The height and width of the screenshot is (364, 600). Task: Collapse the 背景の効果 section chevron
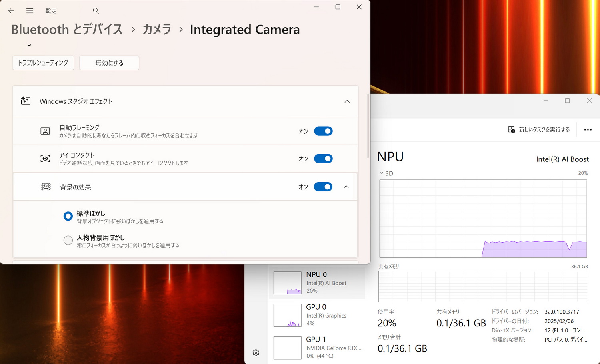(346, 187)
